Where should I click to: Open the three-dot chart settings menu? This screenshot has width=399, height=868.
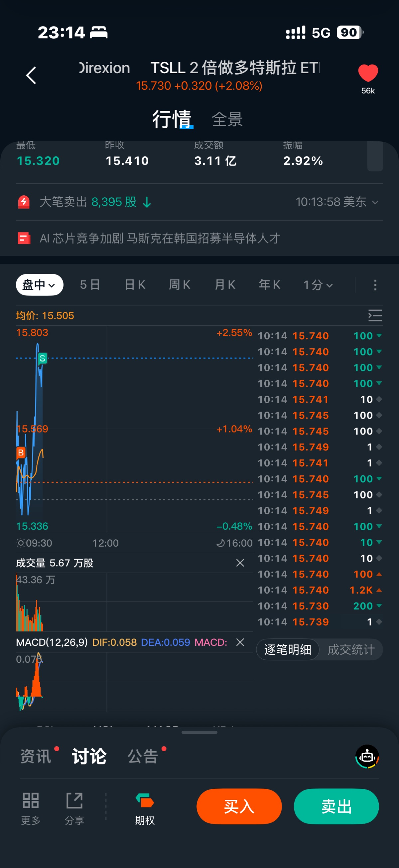tap(375, 285)
